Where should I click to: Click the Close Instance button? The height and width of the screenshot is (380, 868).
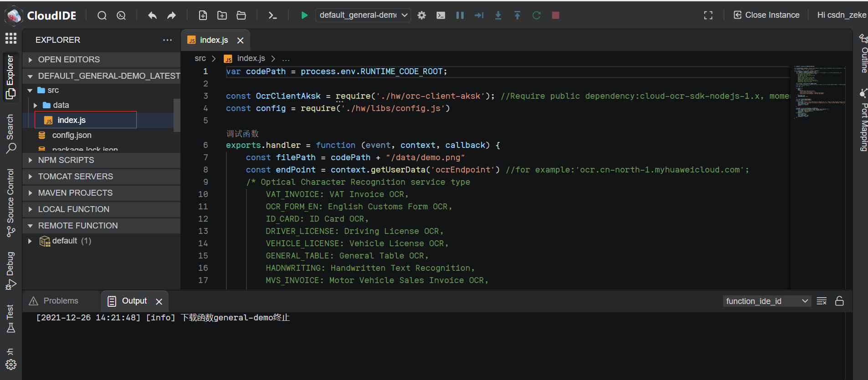pos(766,15)
